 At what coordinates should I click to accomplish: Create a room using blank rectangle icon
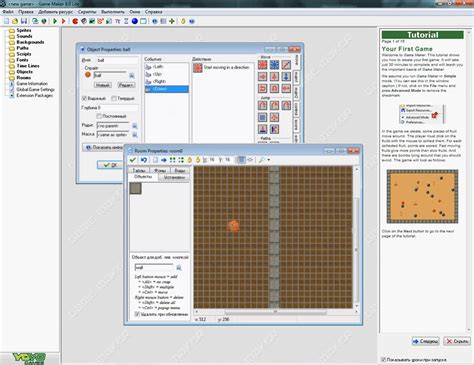(x=143, y=21)
